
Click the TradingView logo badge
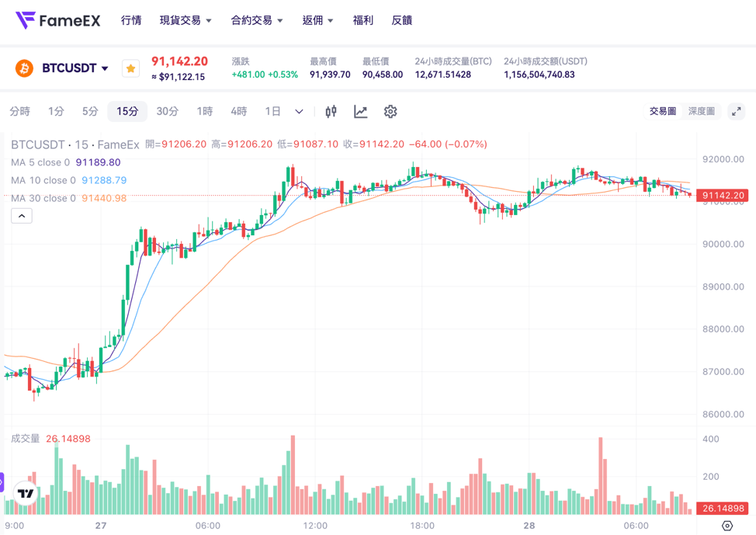26,493
